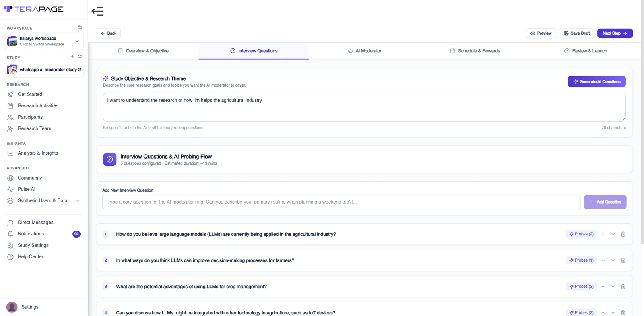Switch to Overview & Objective tab
The height and width of the screenshot is (316, 644).
click(143, 51)
